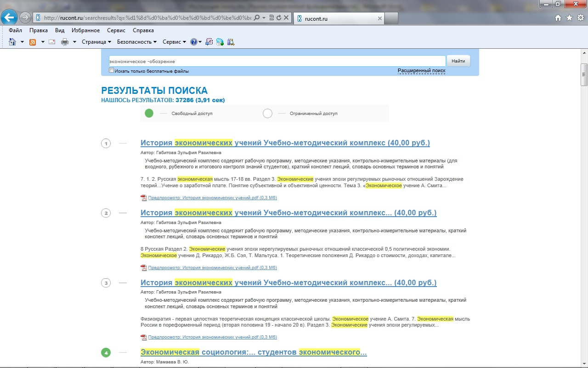This screenshot has width=588, height=368.
Task: Click the number 2 result circle
Action: (x=106, y=213)
